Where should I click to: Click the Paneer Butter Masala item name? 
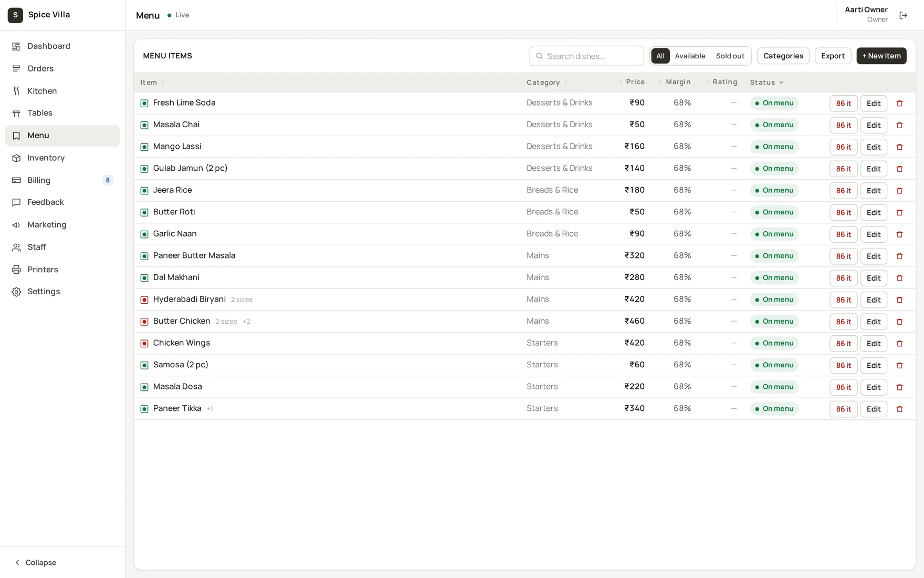(x=194, y=255)
